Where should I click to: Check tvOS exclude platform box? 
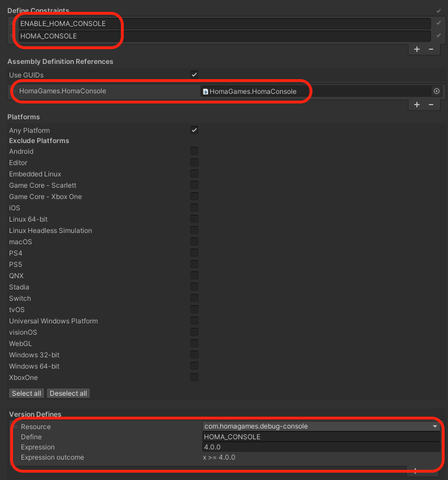[194, 309]
